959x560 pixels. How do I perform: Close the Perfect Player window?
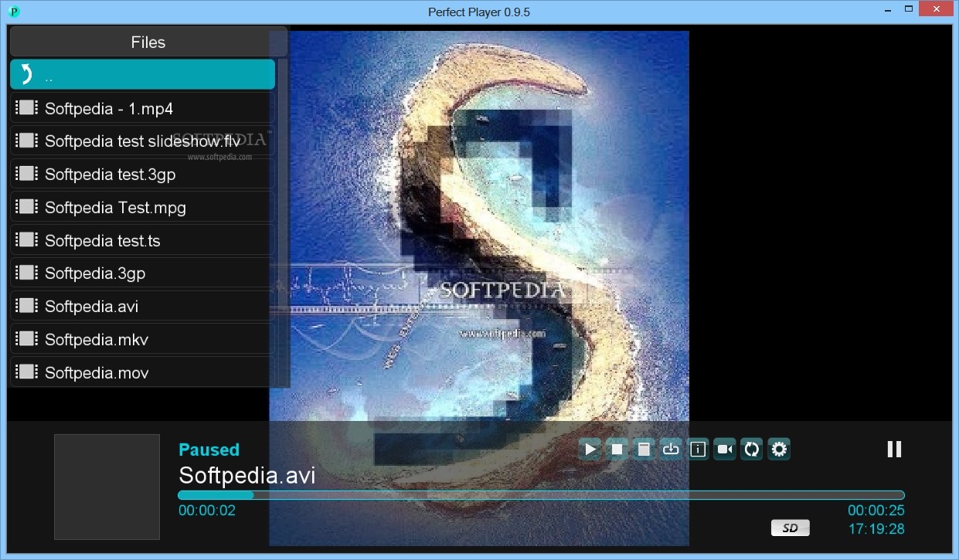click(937, 8)
